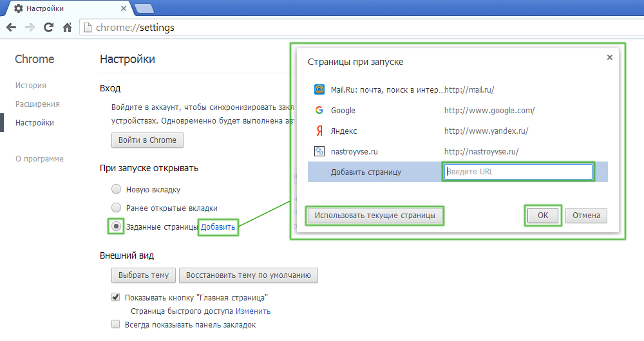The image size is (644, 341).
Task: Click the Chrome heading in the sidebar
Action: (x=35, y=59)
